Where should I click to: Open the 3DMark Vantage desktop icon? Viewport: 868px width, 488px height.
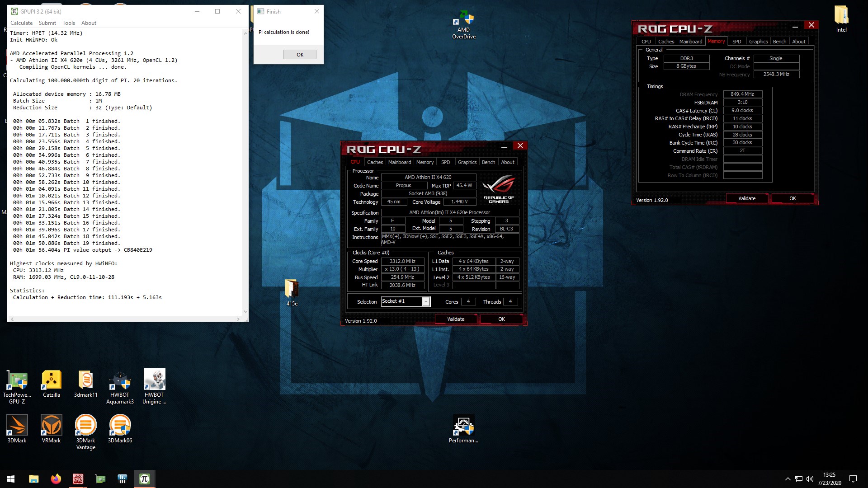click(86, 432)
